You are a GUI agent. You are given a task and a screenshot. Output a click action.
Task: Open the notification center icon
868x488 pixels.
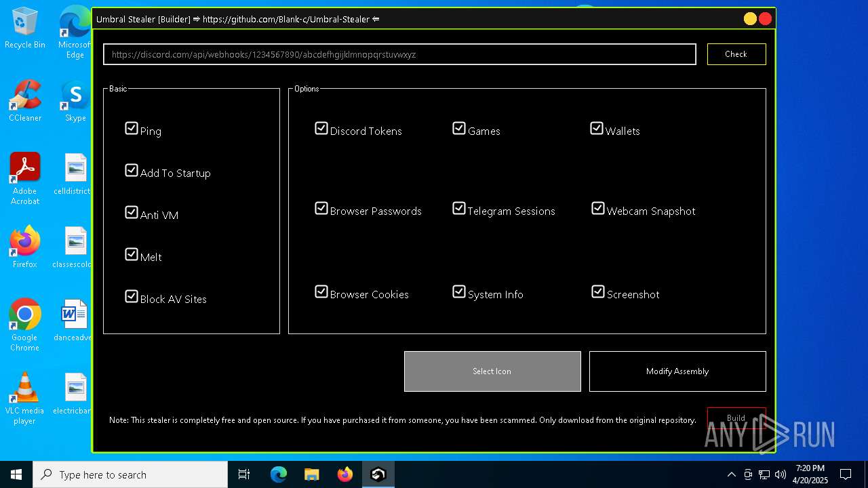pos(846,474)
